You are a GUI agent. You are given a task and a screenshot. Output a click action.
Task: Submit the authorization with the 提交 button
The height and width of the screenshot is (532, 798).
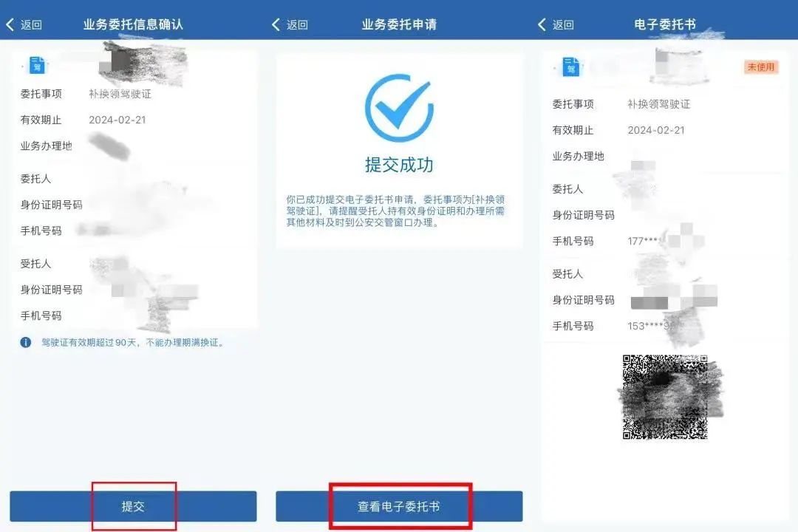[x=133, y=506]
